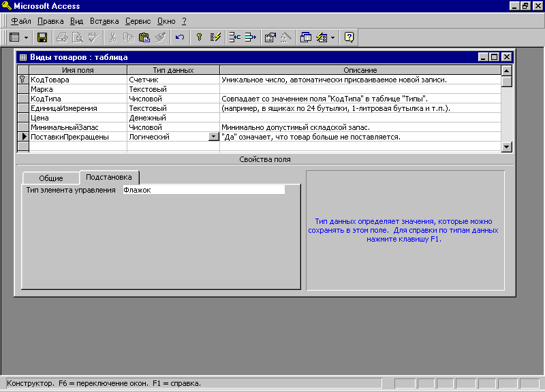Screen dimensions: 545x392
Task: Click the Insert Rows toolbar icon
Action: pyautogui.click(x=234, y=37)
